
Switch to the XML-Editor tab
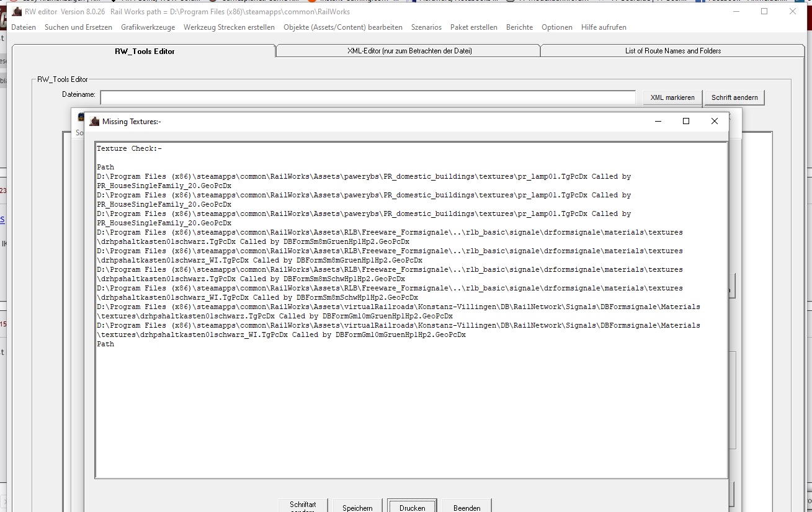click(x=408, y=51)
